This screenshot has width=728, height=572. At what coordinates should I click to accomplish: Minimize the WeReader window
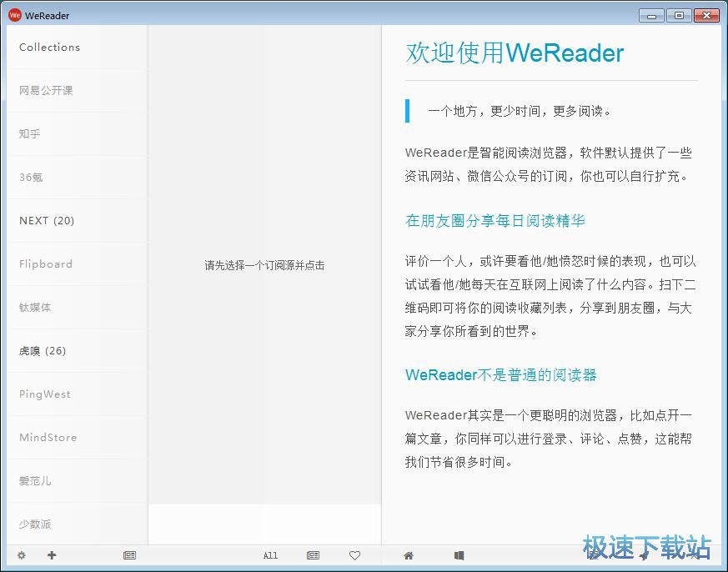652,16
